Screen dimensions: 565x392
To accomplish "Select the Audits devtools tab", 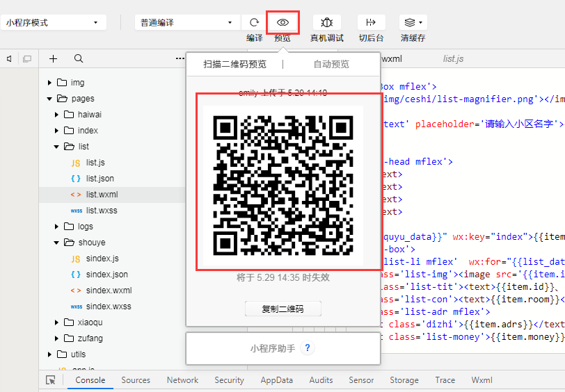I will click(x=321, y=380).
